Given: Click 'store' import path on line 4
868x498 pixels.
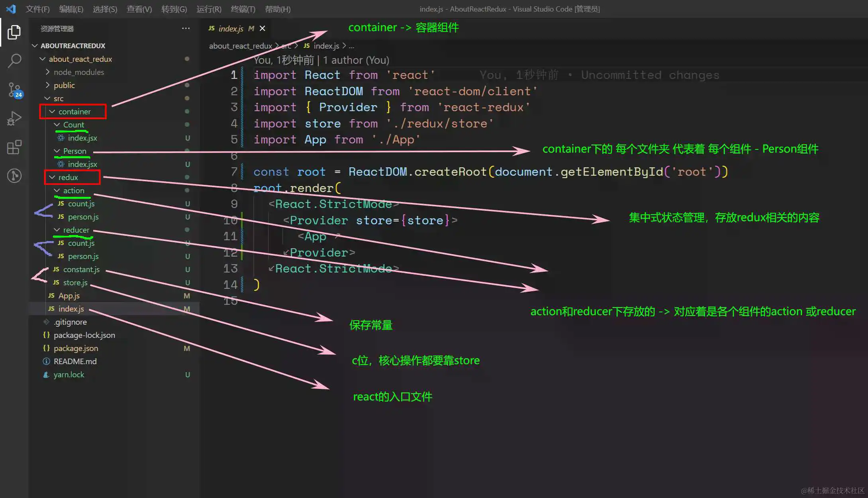Looking at the screenshot, I should (x=440, y=124).
